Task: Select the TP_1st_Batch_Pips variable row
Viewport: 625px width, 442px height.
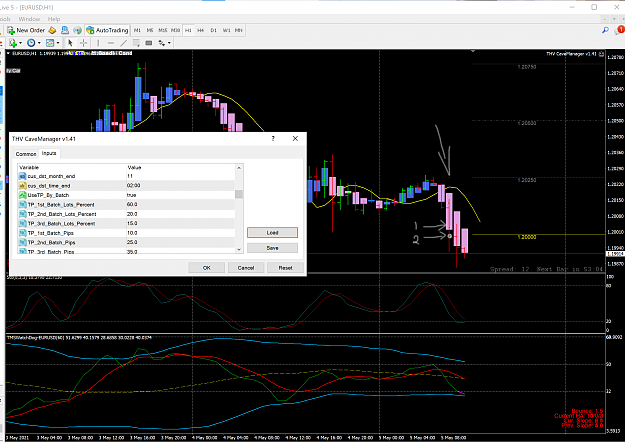Action: click(x=126, y=233)
